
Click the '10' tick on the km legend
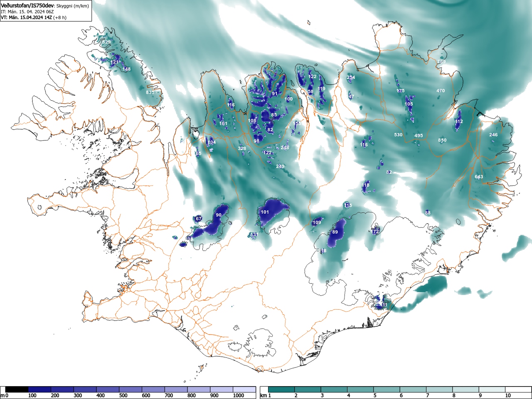click(508, 396)
